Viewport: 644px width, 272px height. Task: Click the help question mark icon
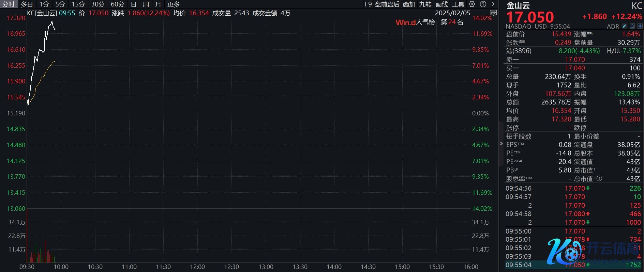pos(483,4)
